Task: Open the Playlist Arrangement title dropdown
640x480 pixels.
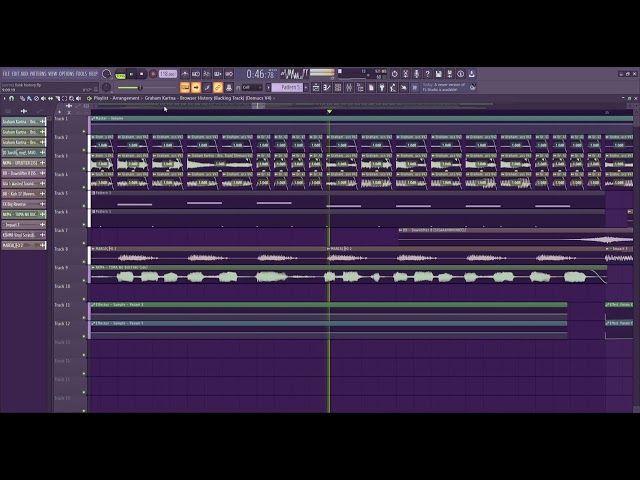Action: [184, 98]
